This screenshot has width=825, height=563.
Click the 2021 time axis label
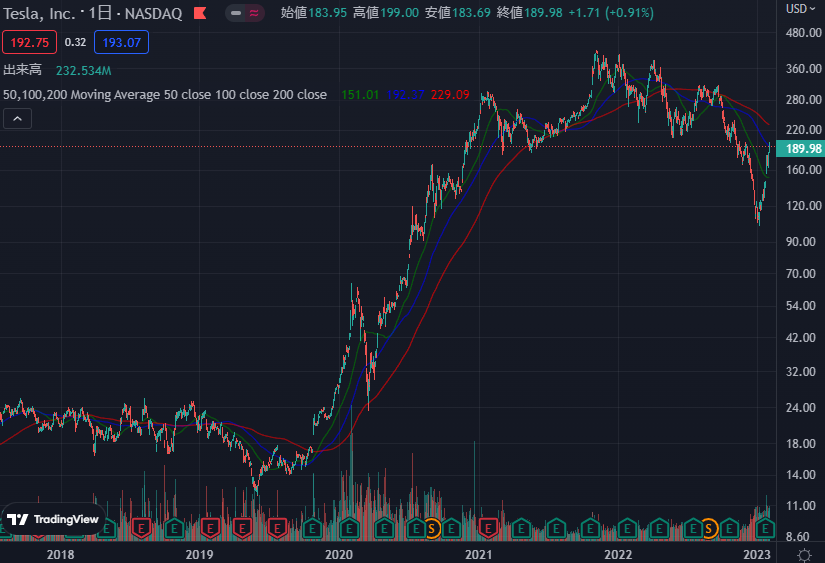click(479, 555)
